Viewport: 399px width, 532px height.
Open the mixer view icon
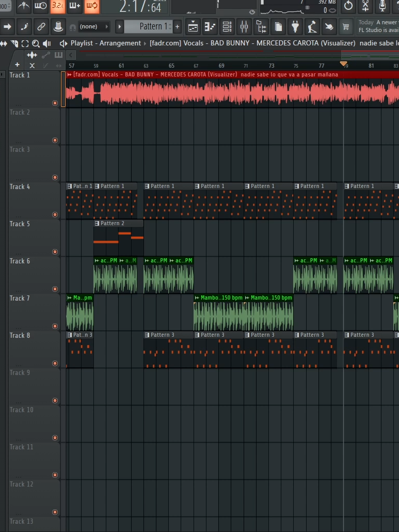tap(244, 26)
